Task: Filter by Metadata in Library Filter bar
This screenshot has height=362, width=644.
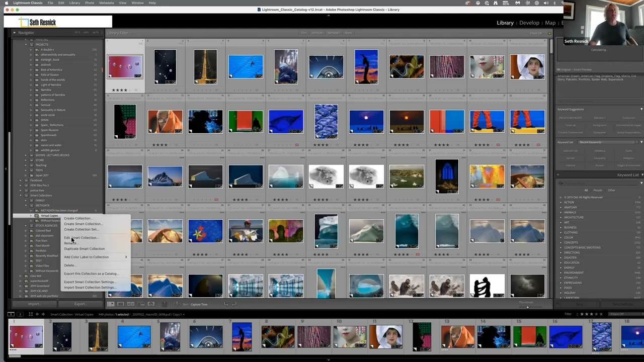Action: click(334, 33)
